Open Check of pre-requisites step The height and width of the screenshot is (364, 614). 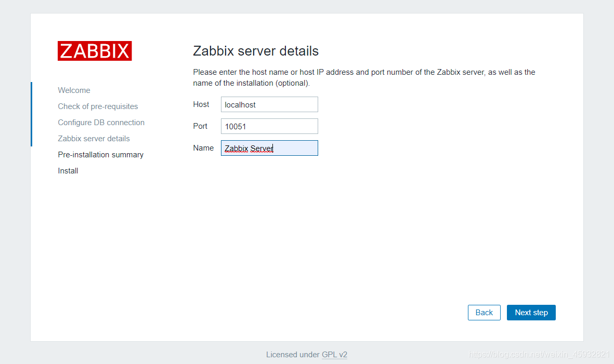98,106
